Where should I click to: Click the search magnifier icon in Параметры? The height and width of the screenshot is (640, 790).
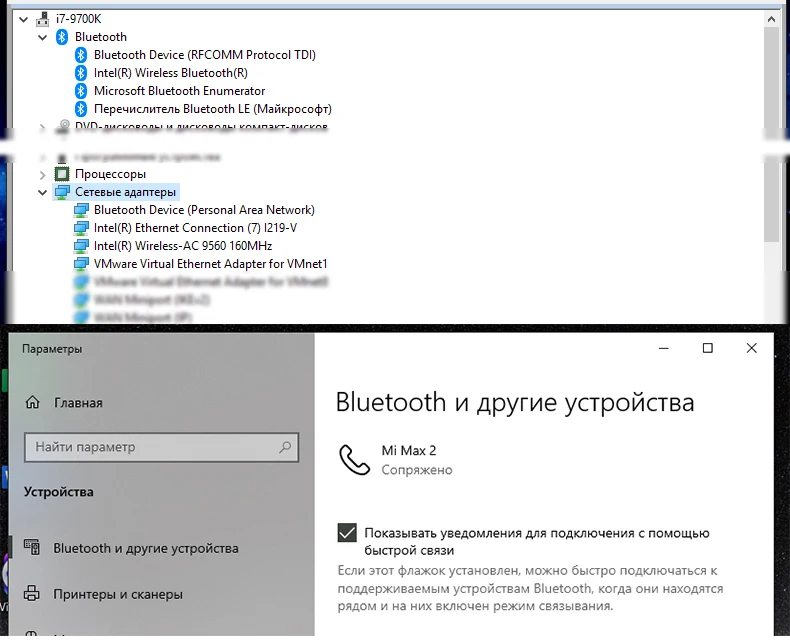(x=285, y=447)
